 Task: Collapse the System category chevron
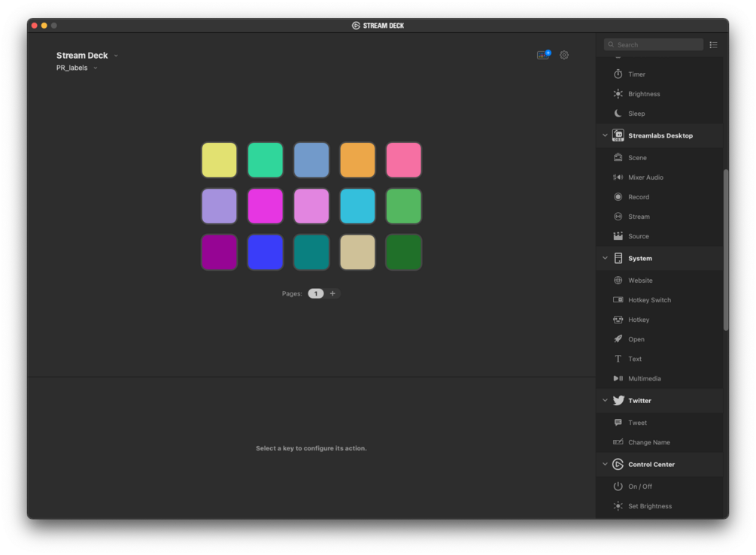pyautogui.click(x=605, y=258)
